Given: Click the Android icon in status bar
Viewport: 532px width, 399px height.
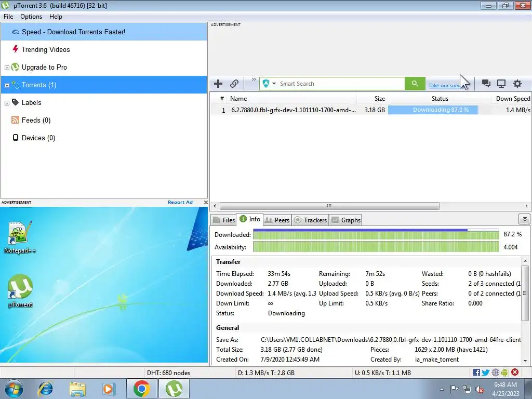Looking at the screenshot, I should pos(504,373).
